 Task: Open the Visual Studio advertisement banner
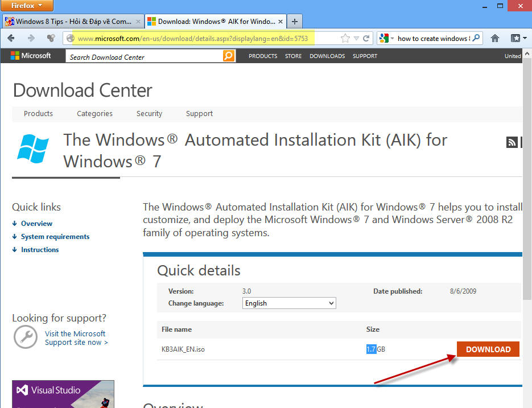(x=63, y=394)
